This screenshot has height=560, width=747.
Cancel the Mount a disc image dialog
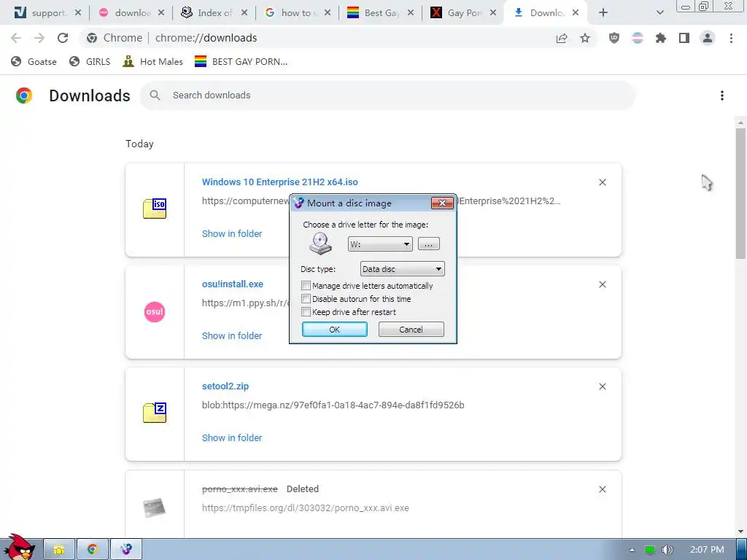pos(411,330)
